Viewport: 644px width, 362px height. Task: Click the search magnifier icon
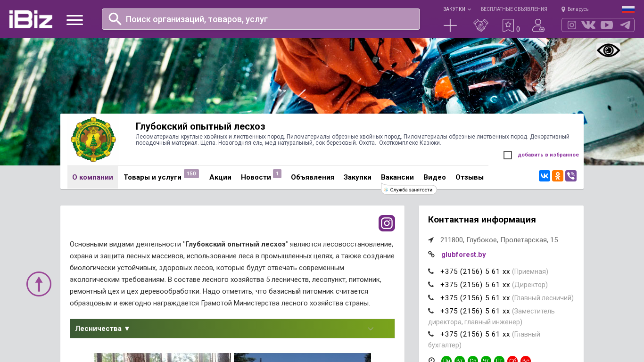(115, 19)
